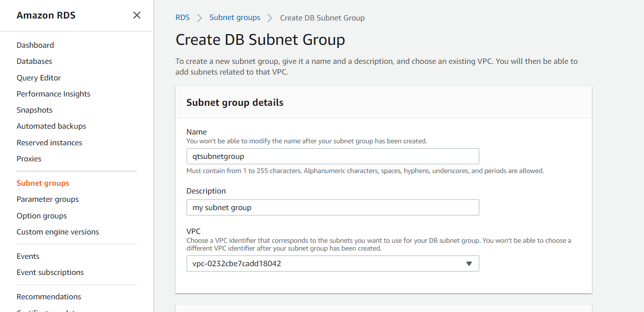Open the RDS Dashboard
The height and width of the screenshot is (312, 644).
[35, 45]
